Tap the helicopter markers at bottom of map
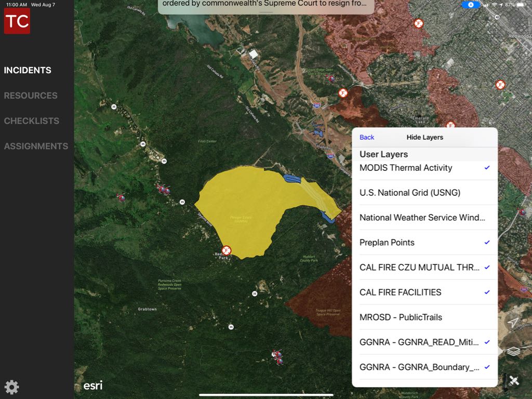 click(x=278, y=356)
